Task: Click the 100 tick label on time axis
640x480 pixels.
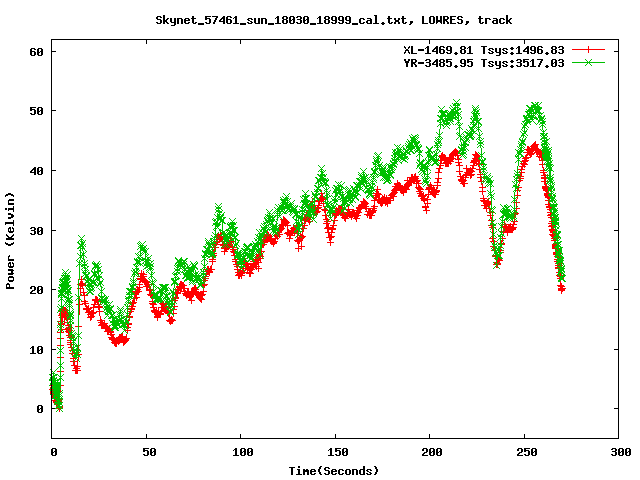Action: pos(241,452)
